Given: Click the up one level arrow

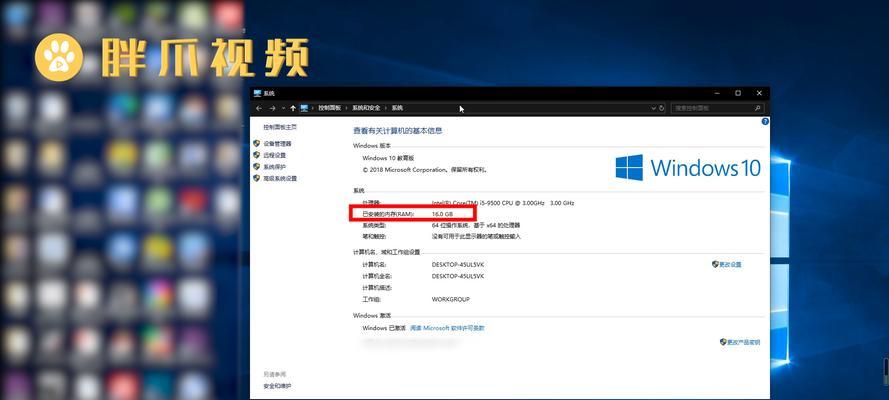Looking at the screenshot, I should tap(293, 108).
